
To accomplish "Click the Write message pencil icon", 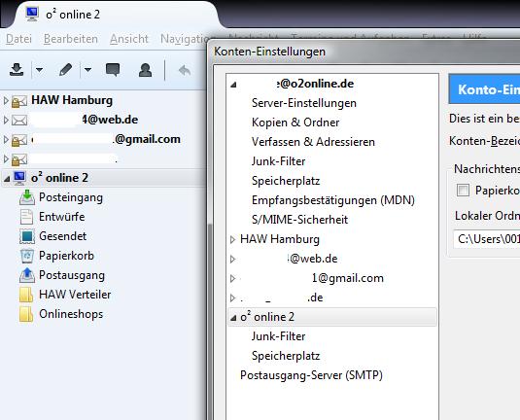I will (x=65, y=70).
